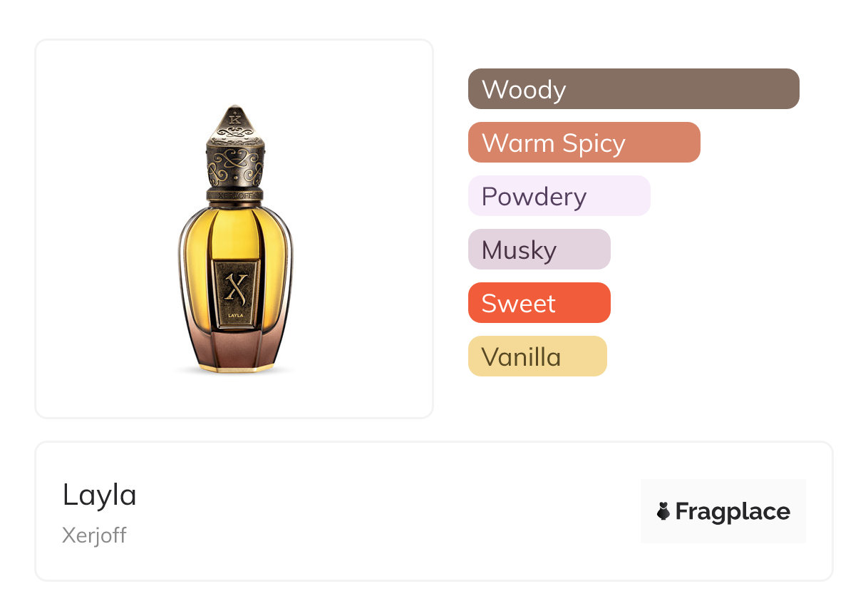Click the small LAYLA text on bottle plaque
Screen dimensions: 868x616
(234, 313)
